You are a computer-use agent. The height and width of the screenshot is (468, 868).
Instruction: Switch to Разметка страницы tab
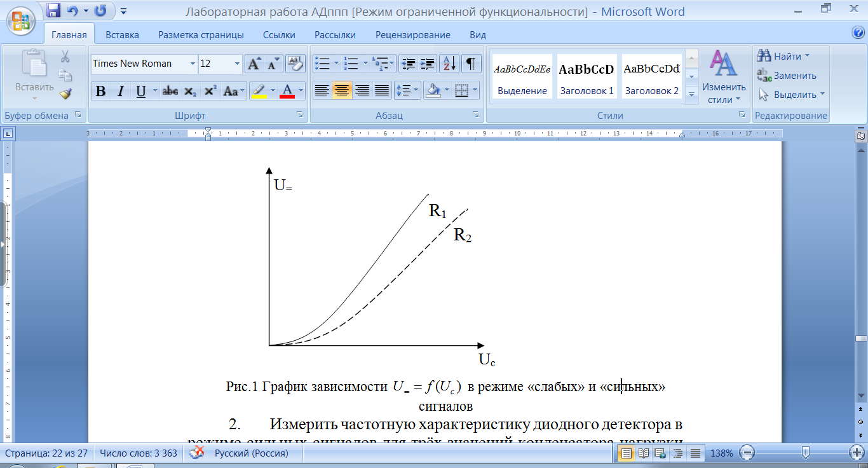point(201,35)
